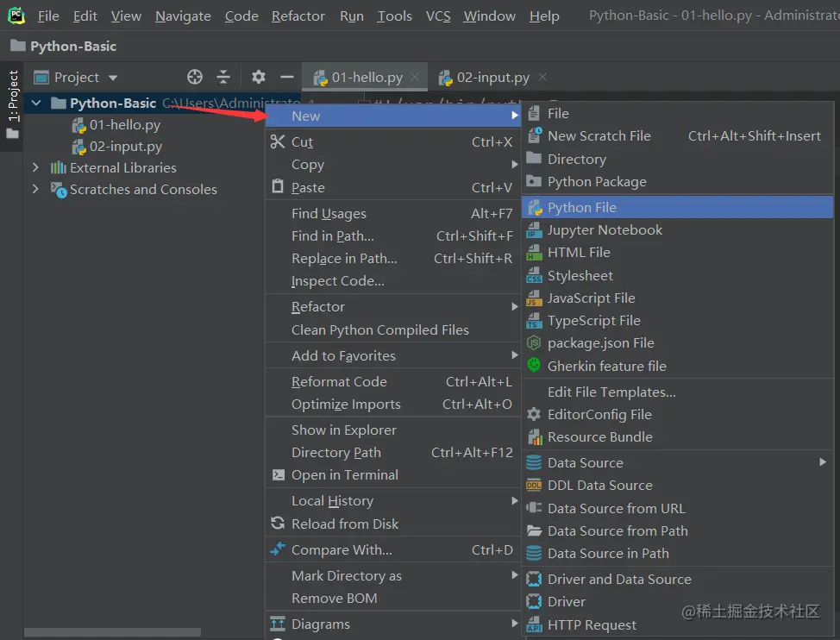Expand the Add to Favorites submenu arrow

pyautogui.click(x=514, y=355)
